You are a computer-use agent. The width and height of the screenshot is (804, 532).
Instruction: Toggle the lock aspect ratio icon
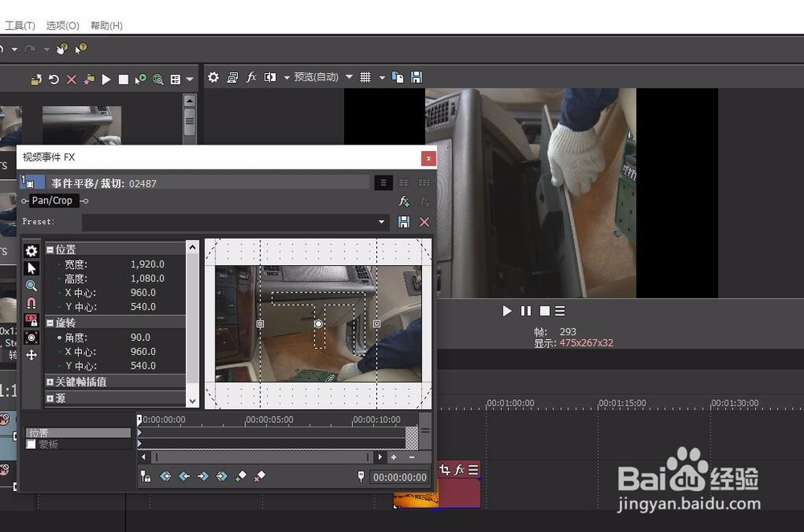[x=31, y=321]
